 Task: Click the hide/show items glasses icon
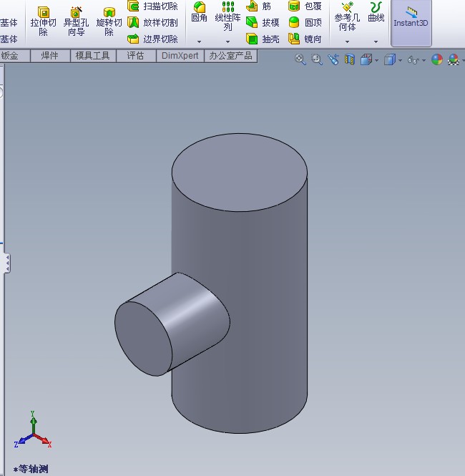pyautogui.click(x=413, y=60)
